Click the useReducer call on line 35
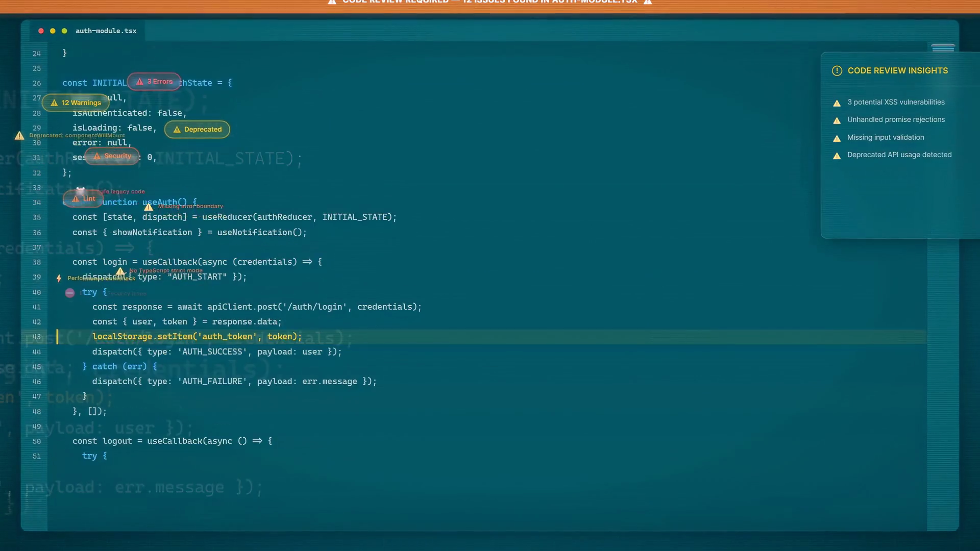 point(299,217)
